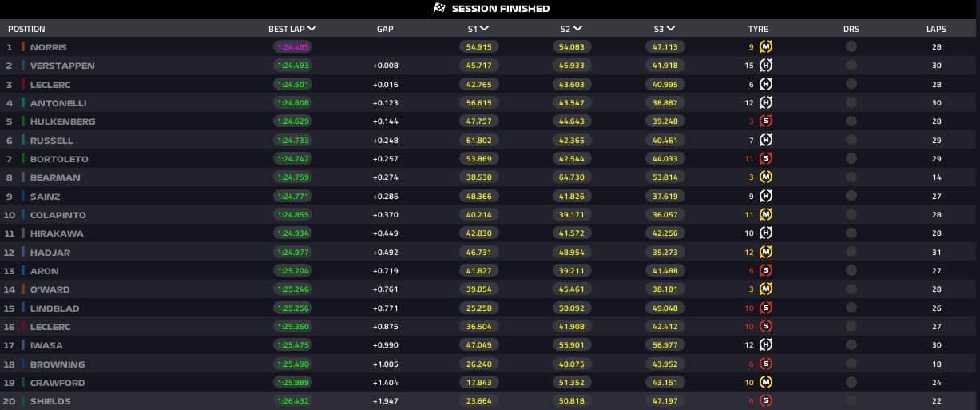Select driver name SHIELDS
The image size is (980, 410).
point(50,401)
